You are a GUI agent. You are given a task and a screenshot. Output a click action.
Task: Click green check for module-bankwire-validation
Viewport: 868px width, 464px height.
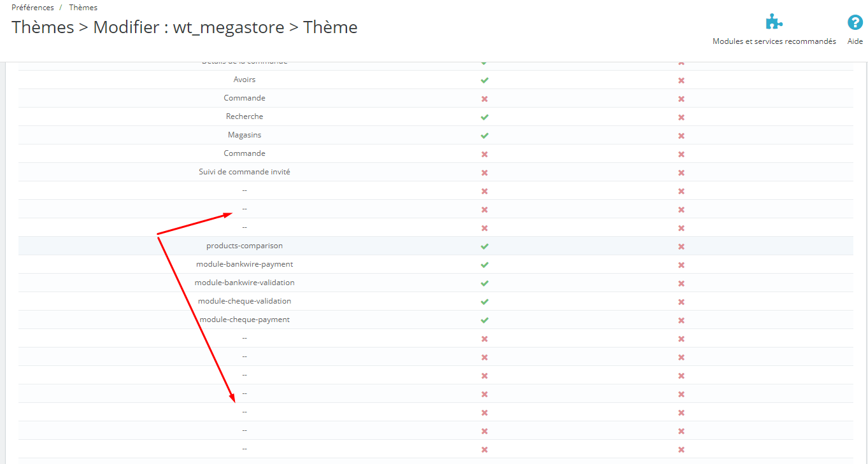pos(485,283)
